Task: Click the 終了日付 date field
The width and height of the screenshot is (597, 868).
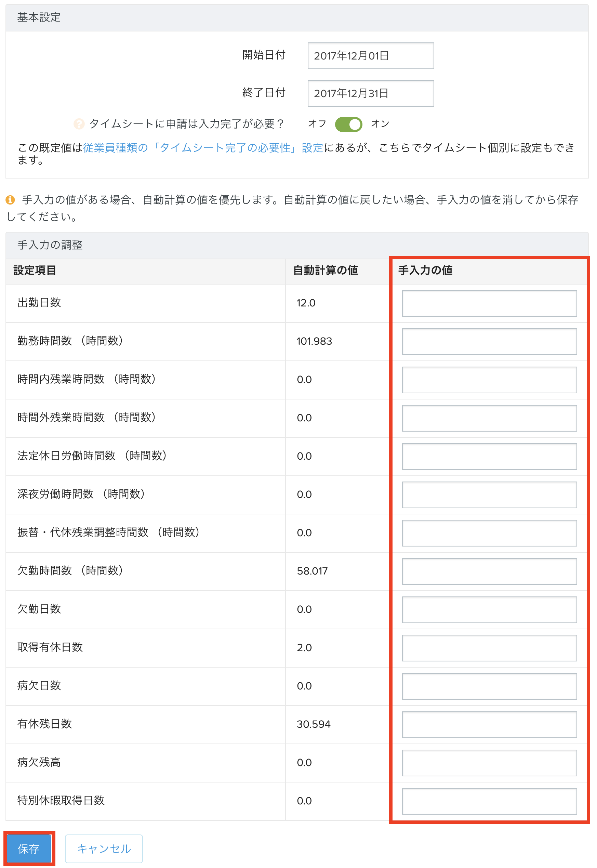Action: (370, 93)
